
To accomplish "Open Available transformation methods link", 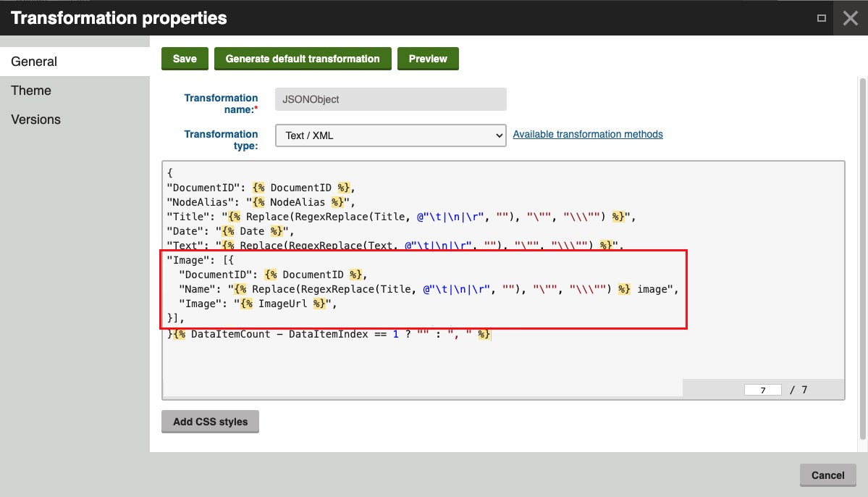I will point(587,134).
